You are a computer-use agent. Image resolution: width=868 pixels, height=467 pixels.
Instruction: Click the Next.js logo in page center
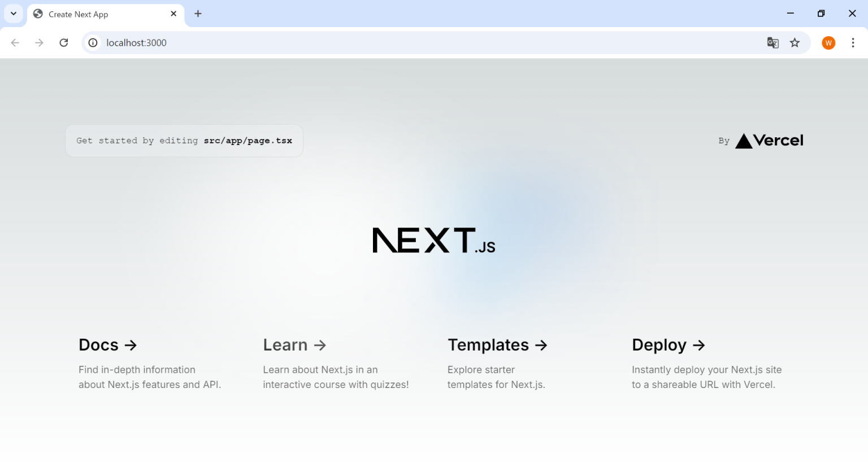click(x=433, y=240)
